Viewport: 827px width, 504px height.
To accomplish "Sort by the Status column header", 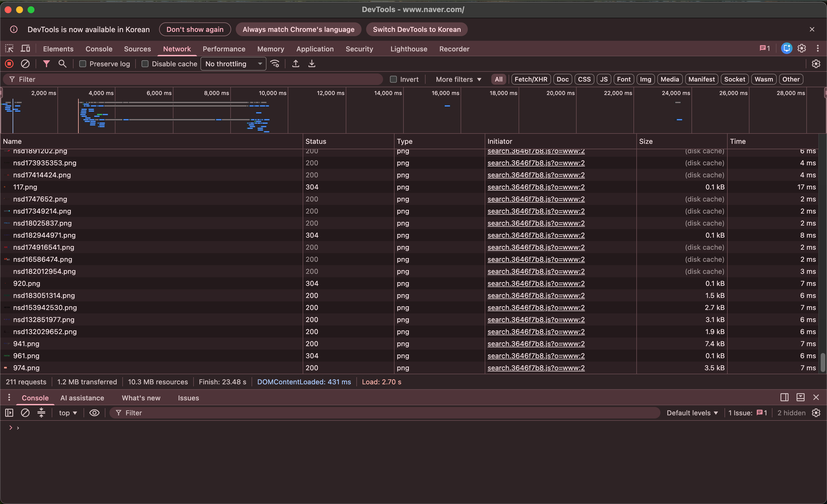I will pos(348,141).
